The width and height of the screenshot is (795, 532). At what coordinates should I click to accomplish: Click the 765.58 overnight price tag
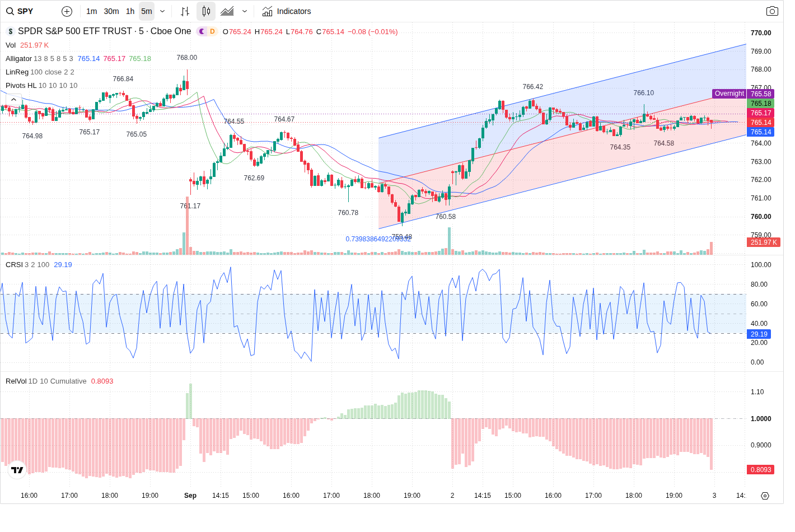(x=761, y=94)
